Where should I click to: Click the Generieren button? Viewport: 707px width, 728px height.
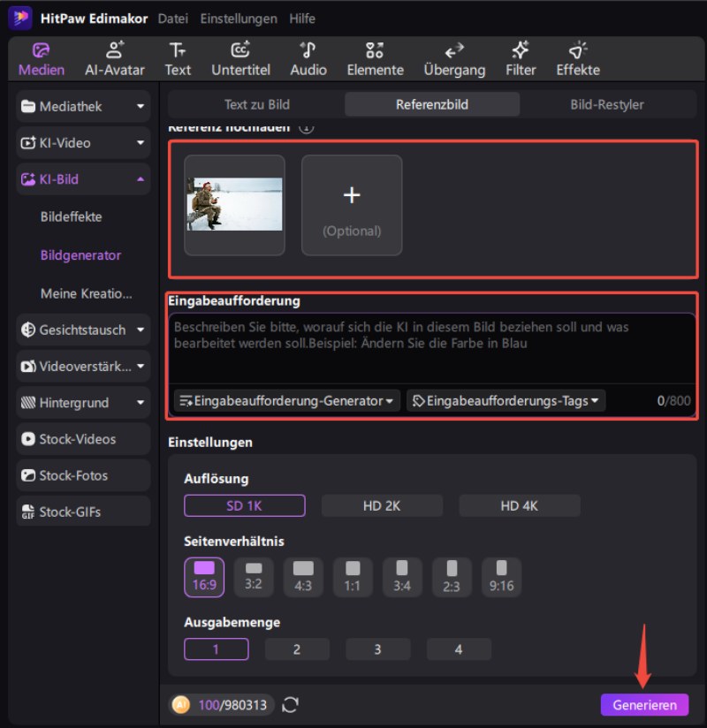coord(644,704)
